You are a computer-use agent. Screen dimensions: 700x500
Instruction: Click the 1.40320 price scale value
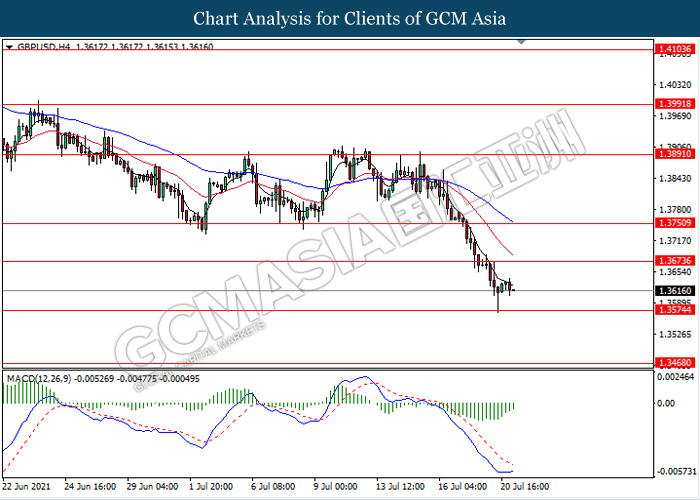[675, 84]
